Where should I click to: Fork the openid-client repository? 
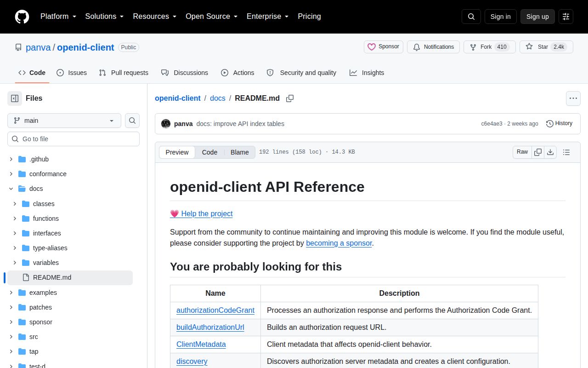490,47
